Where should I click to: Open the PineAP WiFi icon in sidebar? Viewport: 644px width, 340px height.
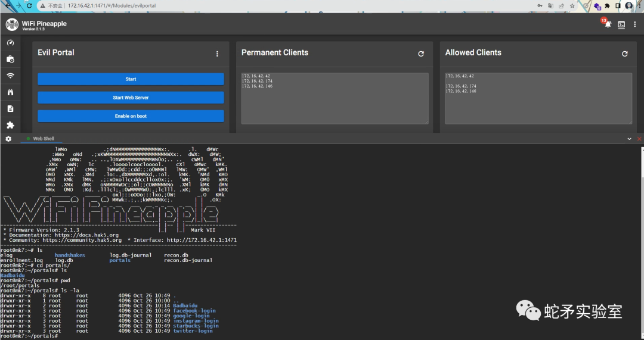point(11,76)
